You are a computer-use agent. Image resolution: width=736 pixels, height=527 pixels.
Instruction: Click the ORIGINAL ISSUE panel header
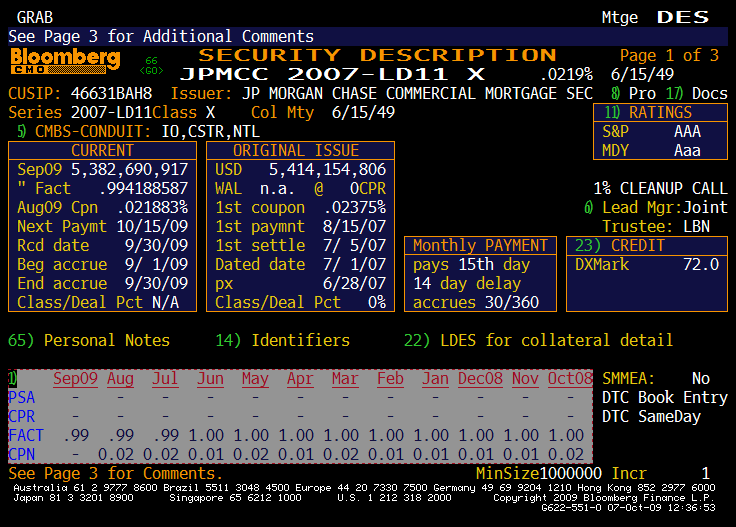(x=300, y=151)
